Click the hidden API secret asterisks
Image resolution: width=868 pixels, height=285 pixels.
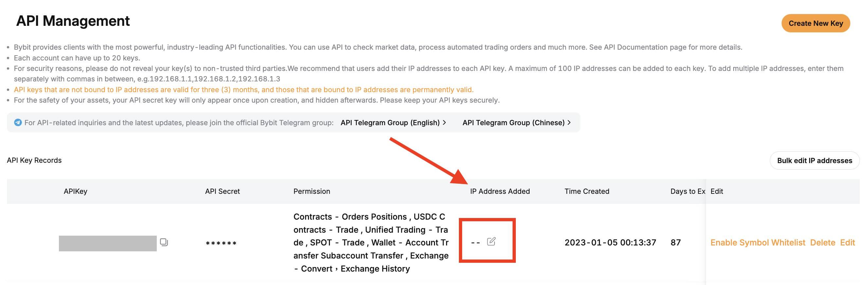point(221,243)
